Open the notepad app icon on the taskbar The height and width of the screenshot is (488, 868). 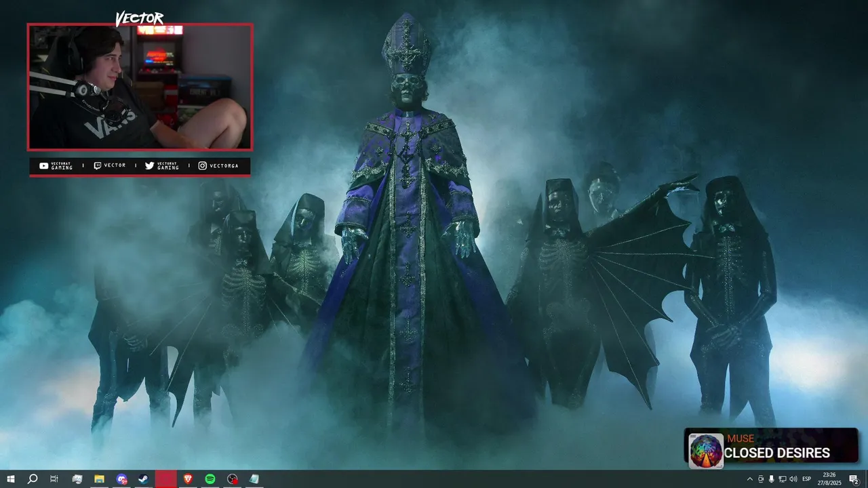(x=254, y=479)
